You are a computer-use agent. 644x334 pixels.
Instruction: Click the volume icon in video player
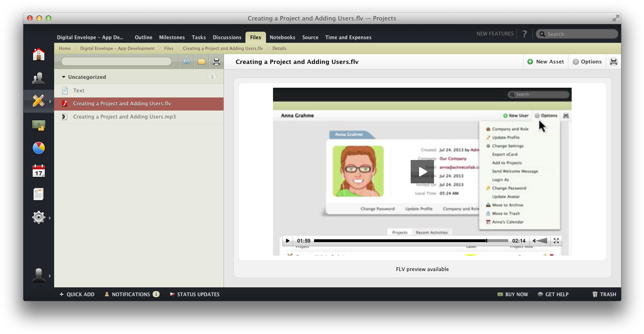click(535, 241)
